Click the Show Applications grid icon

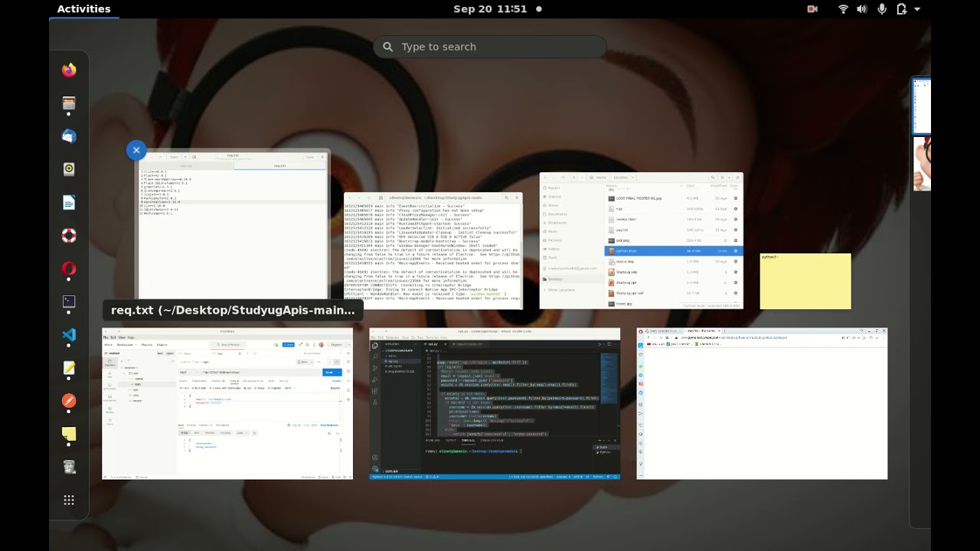click(69, 500)
